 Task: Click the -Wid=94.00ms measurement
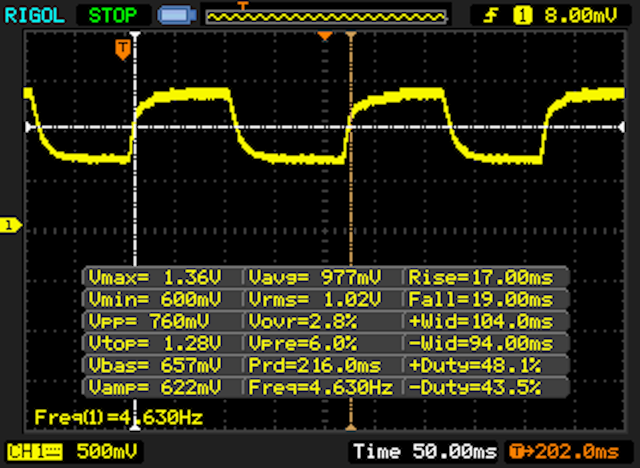pos(481,343)
